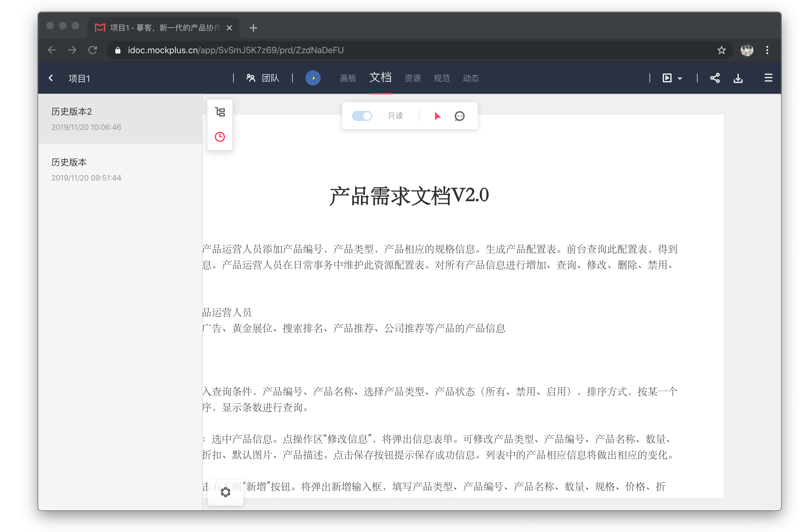Toggle the 只读 read-only switch

[x=361, y=116]
